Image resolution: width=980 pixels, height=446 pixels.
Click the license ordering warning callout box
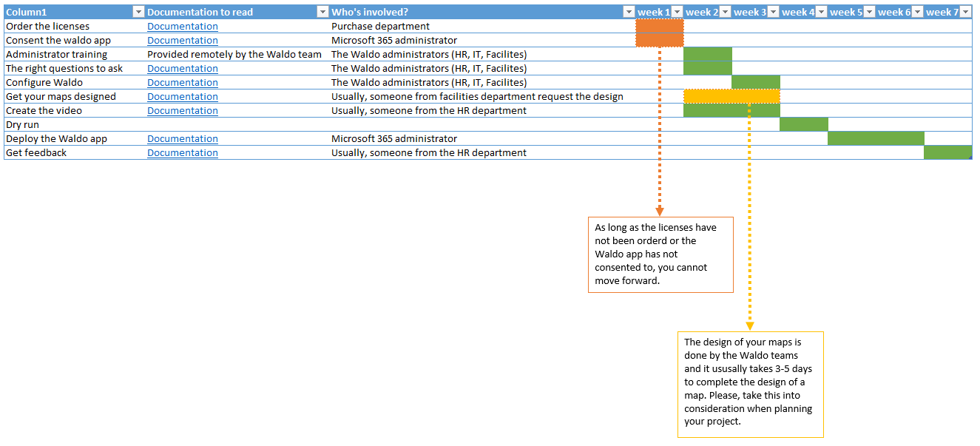point(660,254)
